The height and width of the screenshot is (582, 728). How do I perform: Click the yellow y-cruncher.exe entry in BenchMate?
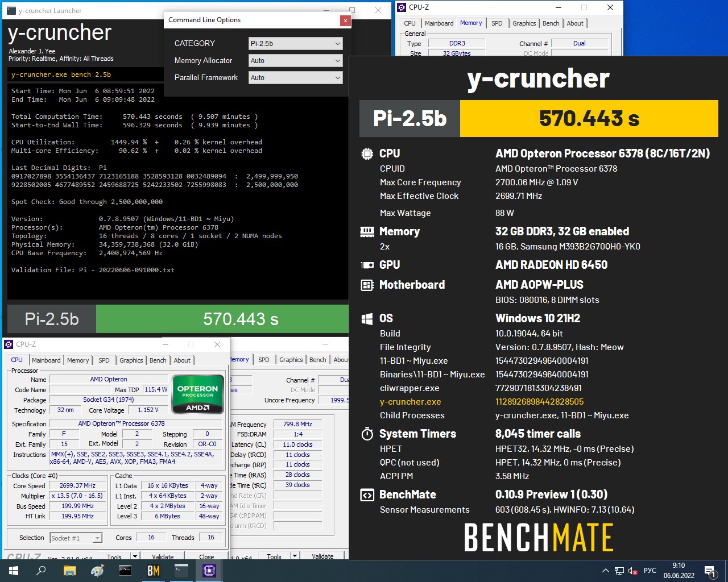[410, 402]
